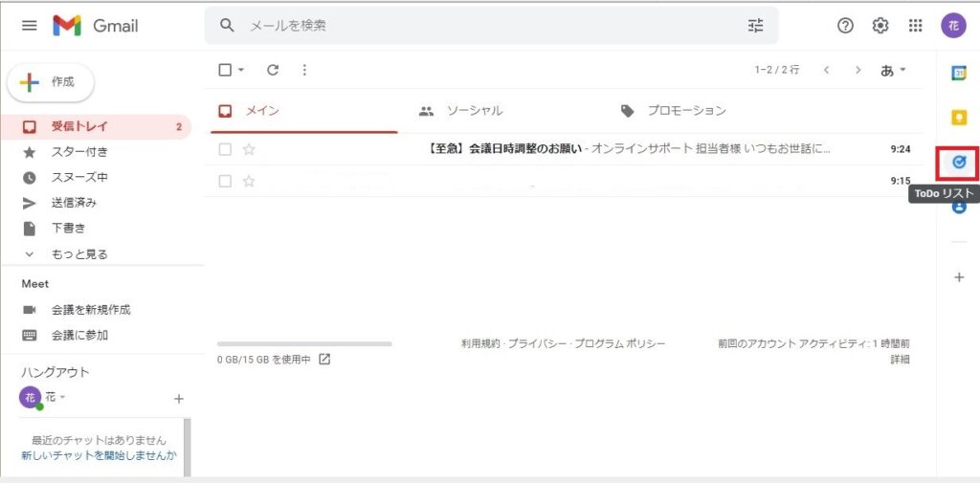Click the 9:15 timestamp
Screen dimensions: 980x483
tap(900, 181)
